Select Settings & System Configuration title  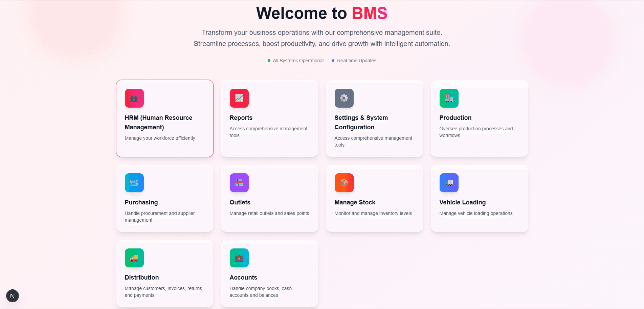click(361, 123)
